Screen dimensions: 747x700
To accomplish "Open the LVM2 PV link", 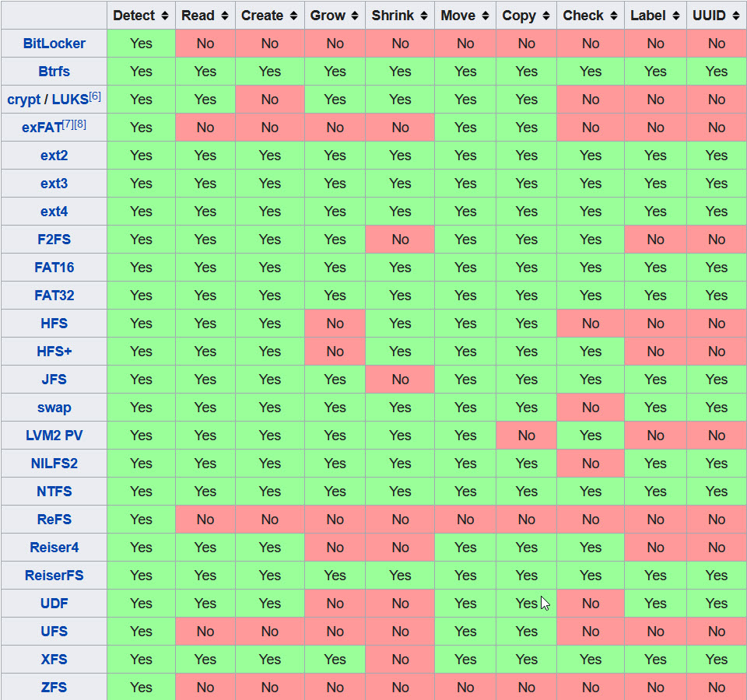I will [54, 436].
